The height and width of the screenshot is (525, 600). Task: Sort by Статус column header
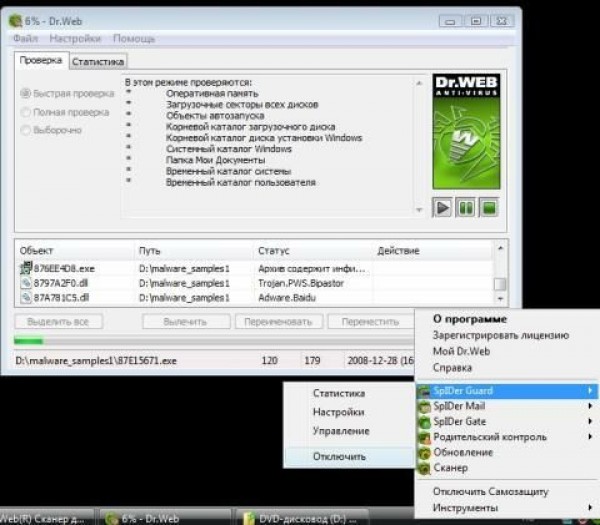pos(312,251)
